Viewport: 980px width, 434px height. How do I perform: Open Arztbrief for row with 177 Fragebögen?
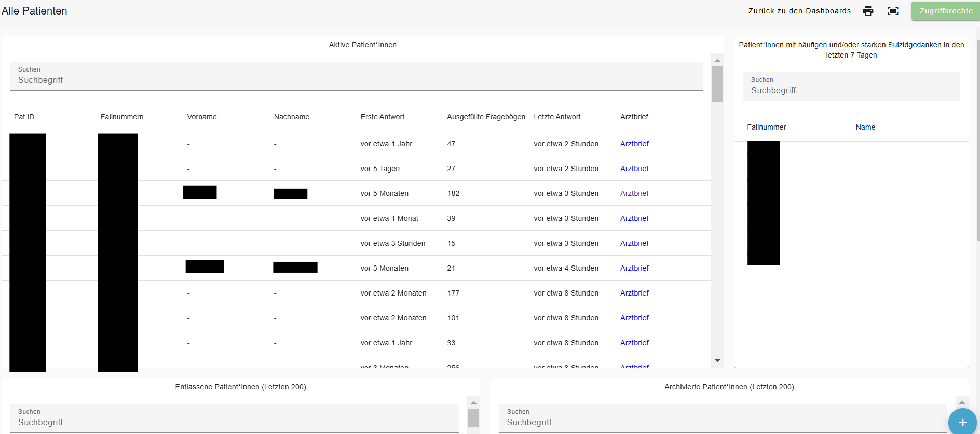click(634, 293)
